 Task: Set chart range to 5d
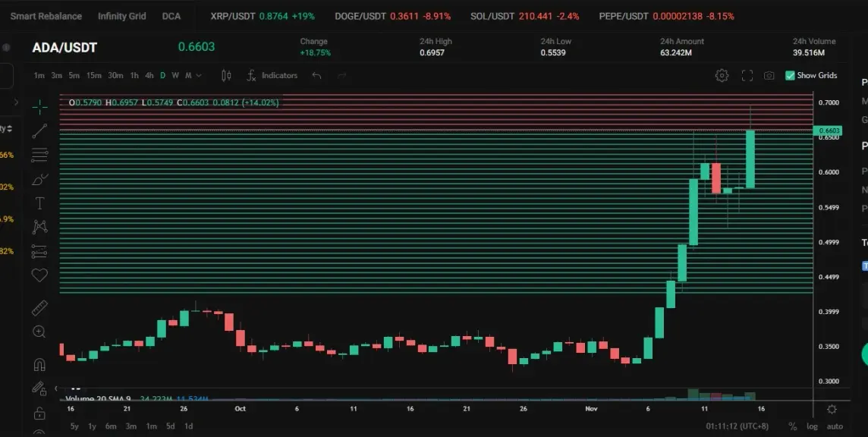171,426
